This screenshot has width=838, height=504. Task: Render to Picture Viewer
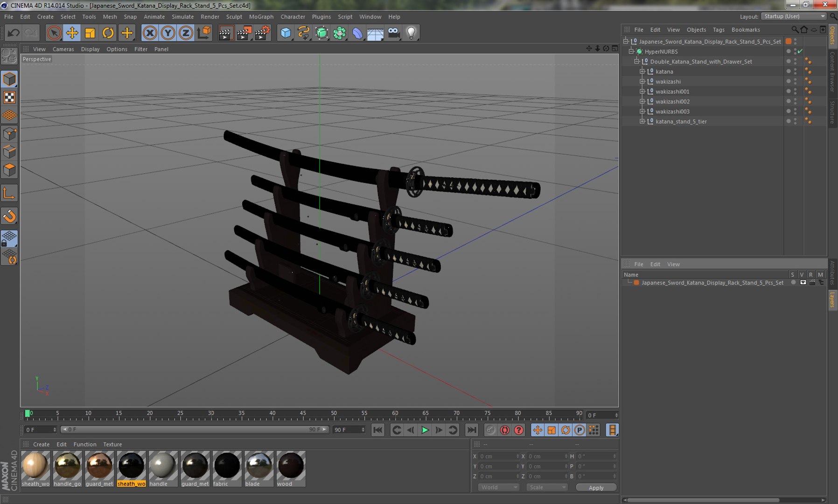(x=244, y=33)
